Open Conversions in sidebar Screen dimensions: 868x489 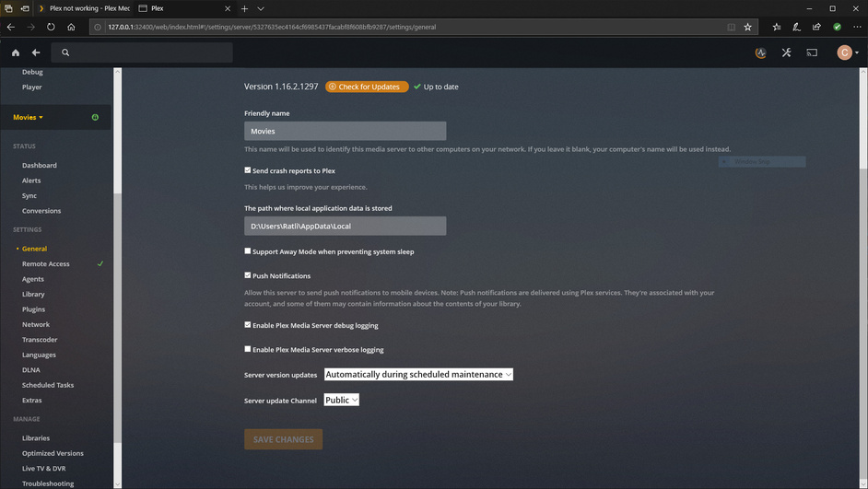click(x=41, y=211)
